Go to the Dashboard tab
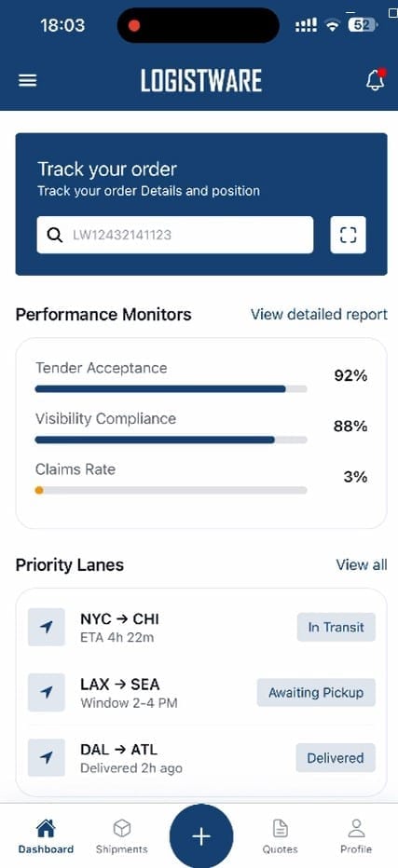The width and height of the screenshot is (398, 868). click(46, 836)
